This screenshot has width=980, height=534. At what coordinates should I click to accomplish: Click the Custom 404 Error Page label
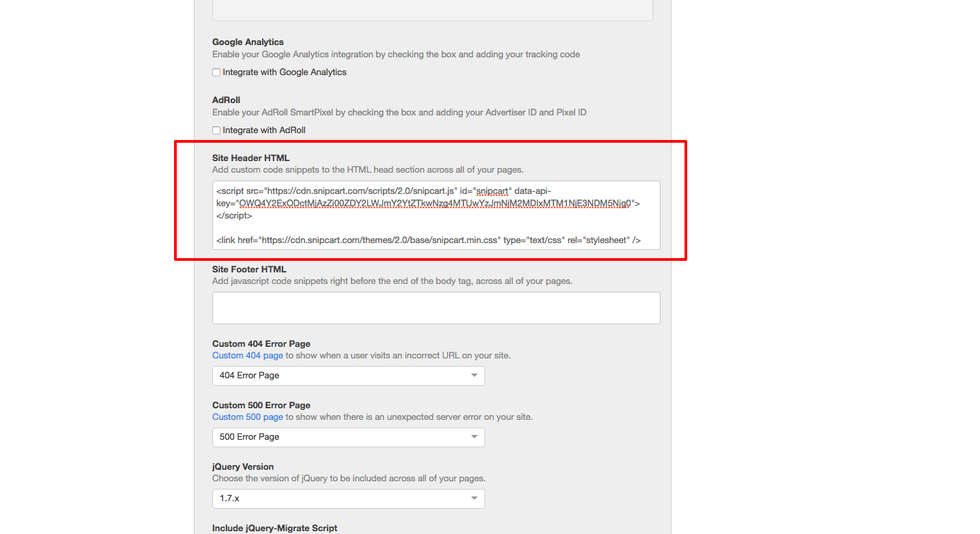click(261, 344)
